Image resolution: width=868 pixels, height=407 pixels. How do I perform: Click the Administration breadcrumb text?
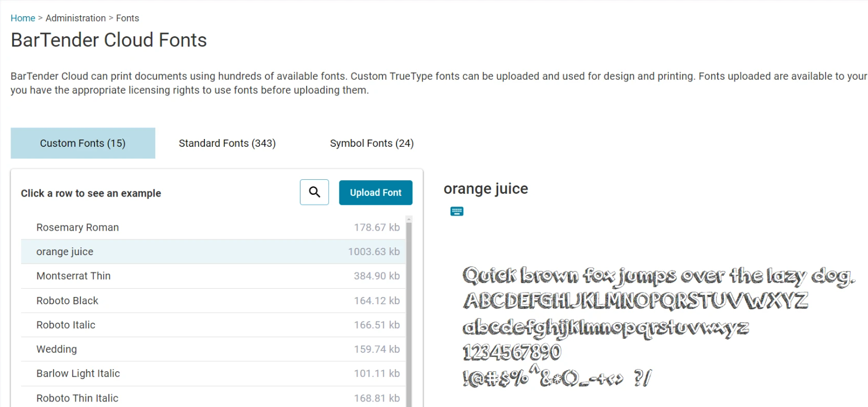75,18
